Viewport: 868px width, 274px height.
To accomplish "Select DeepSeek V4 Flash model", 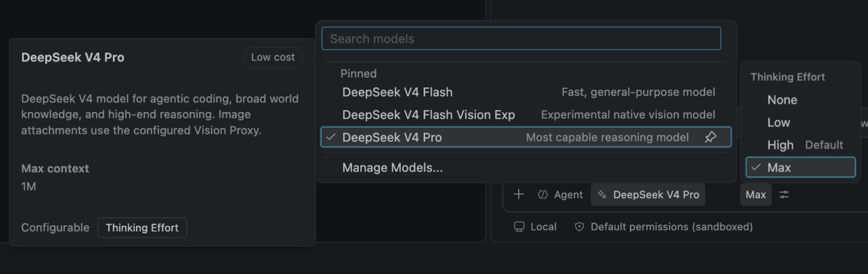I will 526,92.
